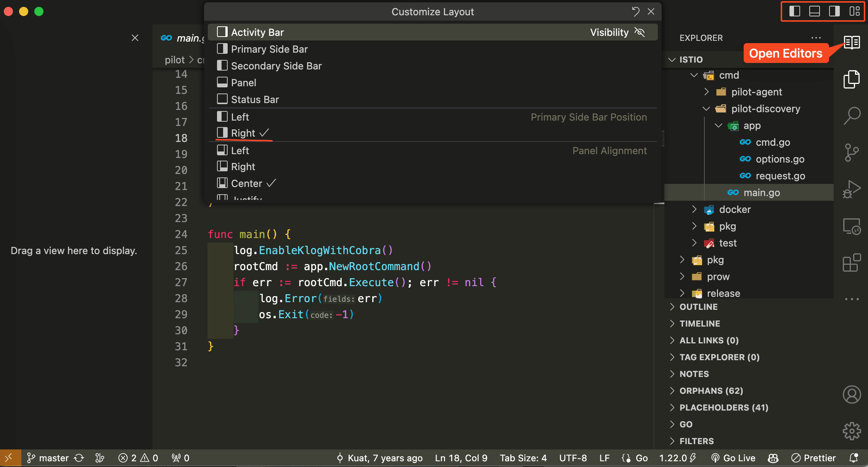Open additional views ellipsis in activity bar

point(852,299)
